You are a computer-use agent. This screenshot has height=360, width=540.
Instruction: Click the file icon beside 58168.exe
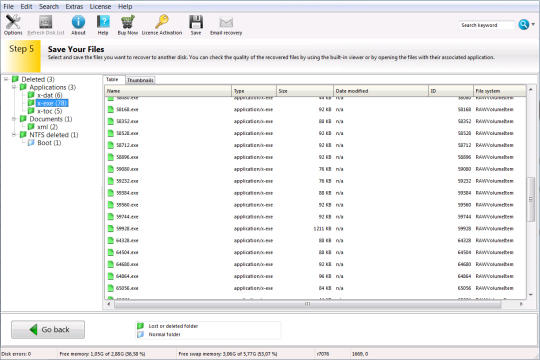(x=111, y=110)
